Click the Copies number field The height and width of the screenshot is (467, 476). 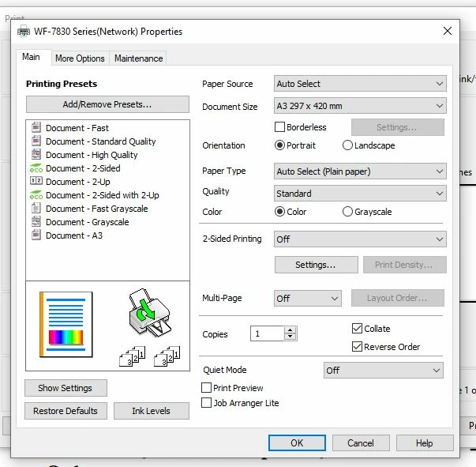[267, 333]
